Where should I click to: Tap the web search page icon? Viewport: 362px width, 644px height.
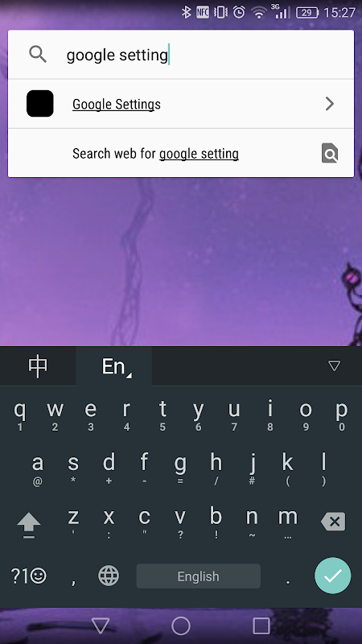(330, 153)
